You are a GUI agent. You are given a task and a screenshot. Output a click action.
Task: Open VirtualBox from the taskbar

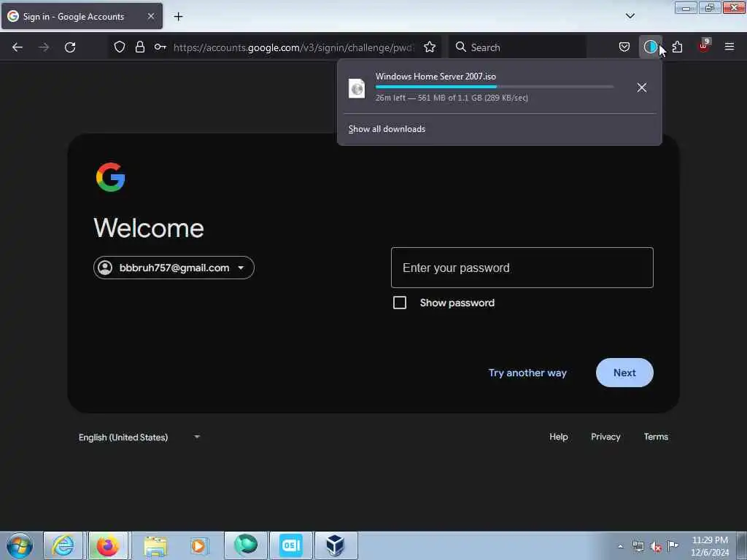click(x=336, y=545)
